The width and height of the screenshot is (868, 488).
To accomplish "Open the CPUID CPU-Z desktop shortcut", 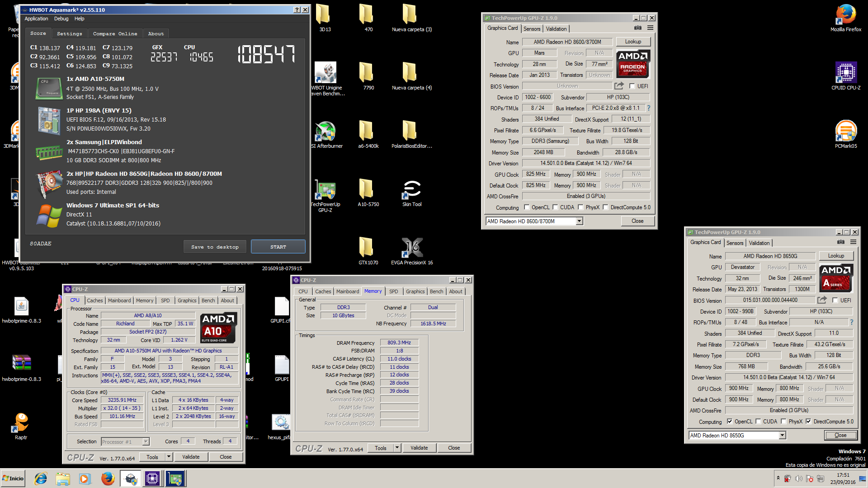I will click(x=845, y=75).
